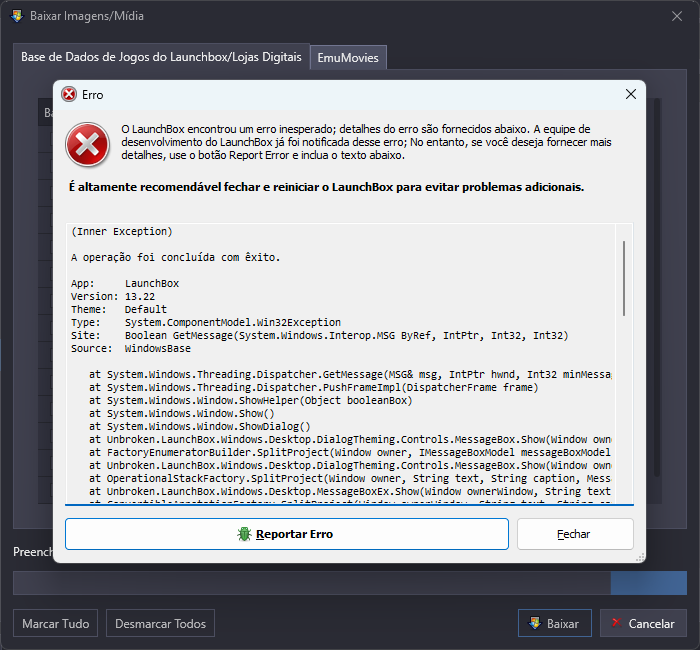The height and width of the screenshot is (650, 700).
Task: Click 'at System.Windows.Window.Show()' stack line
Action: (182, 413)
